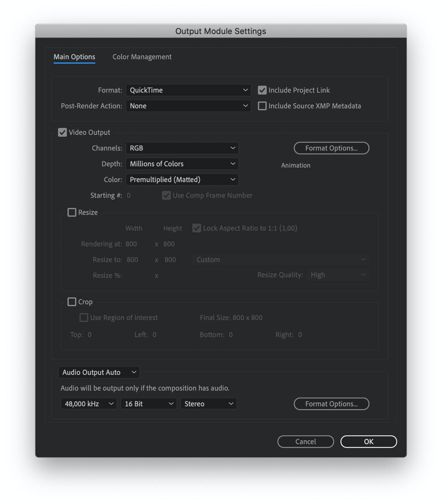Screen dimensions: 442x504
Task: Click the Output Module Settings title bar
Action: tap(221, 31)
